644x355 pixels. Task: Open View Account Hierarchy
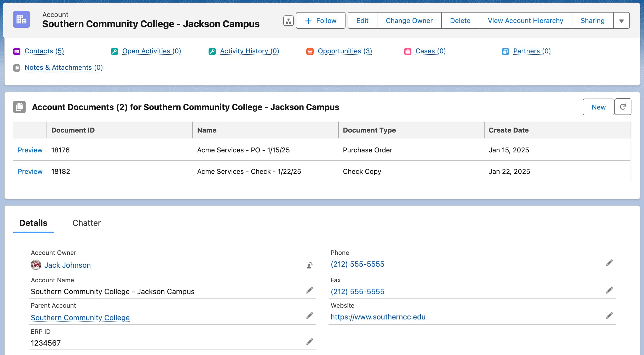(525, 21)
